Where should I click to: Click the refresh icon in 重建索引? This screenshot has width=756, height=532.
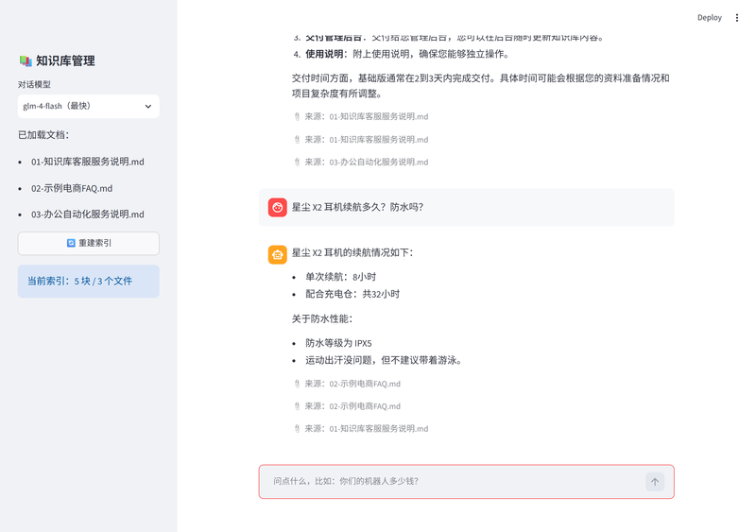coord(71,243)
